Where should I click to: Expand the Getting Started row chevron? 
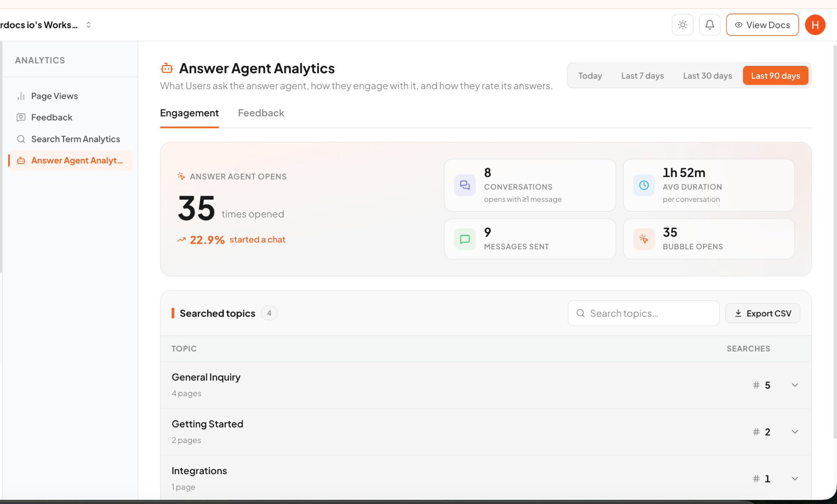coord(794,432)
